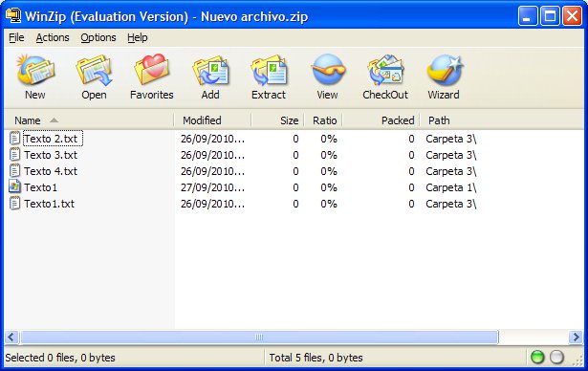Screen dimensions: 588x371
Task: Click the Carpeta 3\ path of Texto 2.txt
Action: pos(451,139)
